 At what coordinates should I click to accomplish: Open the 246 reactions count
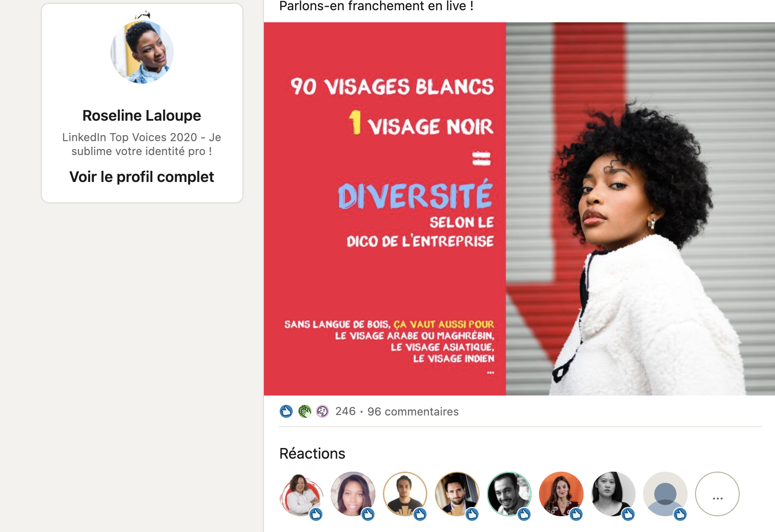pyautogui.click(x=345, y=411)
